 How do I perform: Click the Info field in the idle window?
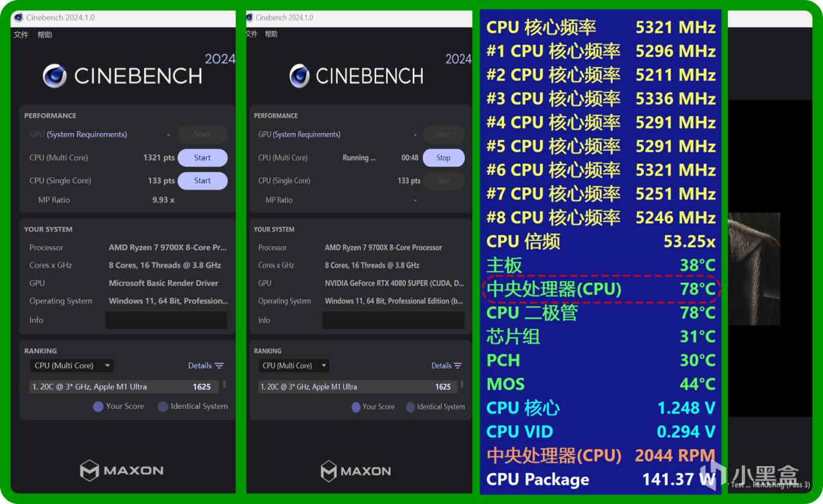click(x=166, y=320)
